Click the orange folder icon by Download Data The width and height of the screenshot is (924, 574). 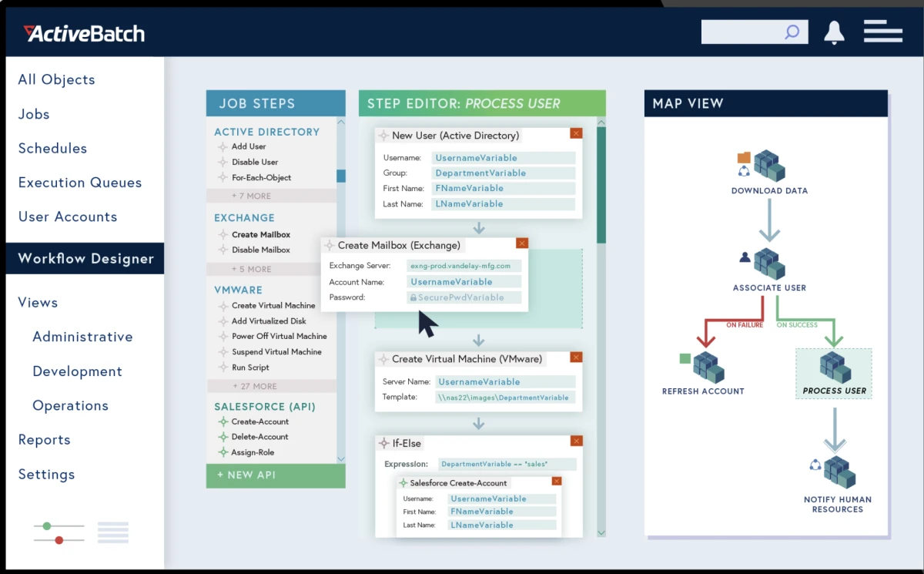tap(744, 158)
